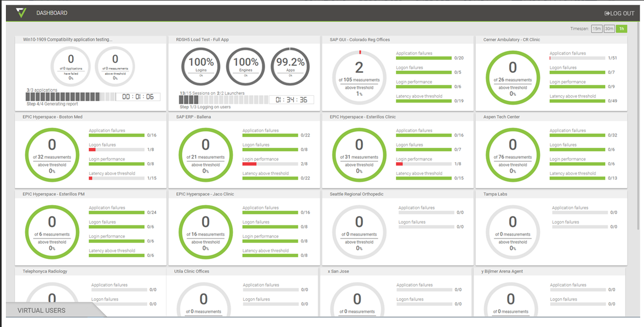Select the 1h timespan button
Image resolution: width=644 pixels, height=327 pixels.
tap(621, 29)
